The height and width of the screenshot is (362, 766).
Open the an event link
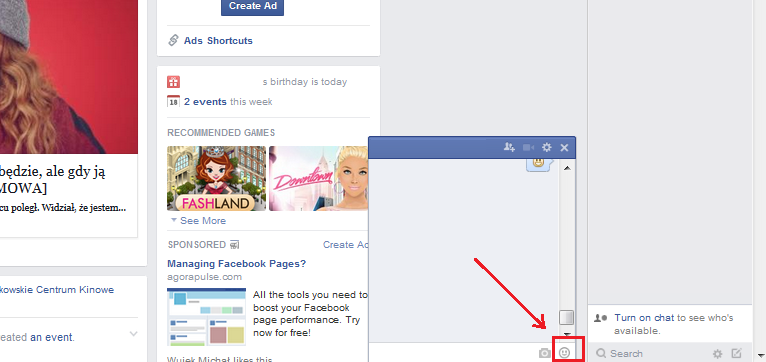tap(51, 337)
